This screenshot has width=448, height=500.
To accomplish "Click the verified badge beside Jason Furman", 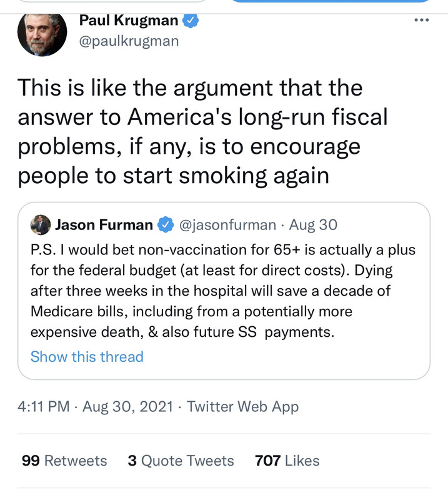I will pos(165,225).
